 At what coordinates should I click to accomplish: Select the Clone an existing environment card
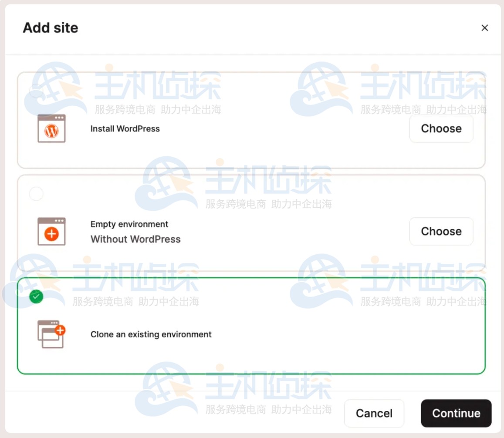[251, 322]
